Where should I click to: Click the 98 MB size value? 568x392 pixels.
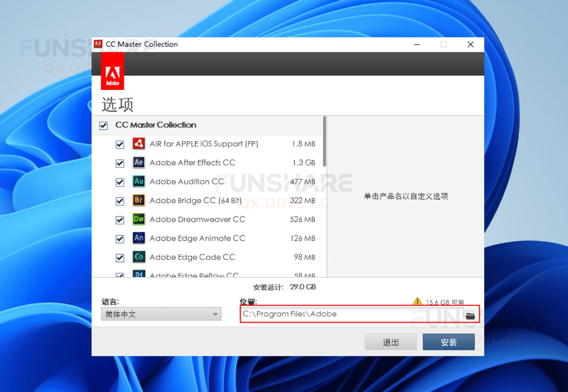[305, 257]
